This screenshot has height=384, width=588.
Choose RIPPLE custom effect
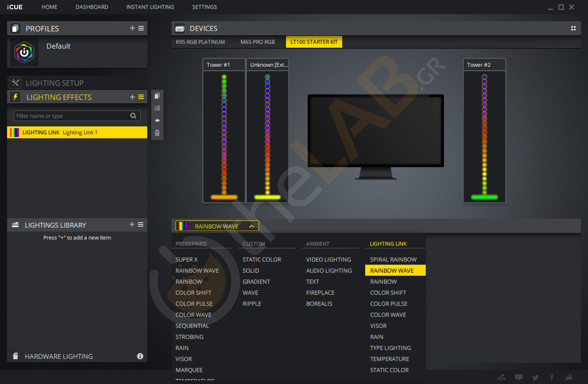(x=252, y=304)
